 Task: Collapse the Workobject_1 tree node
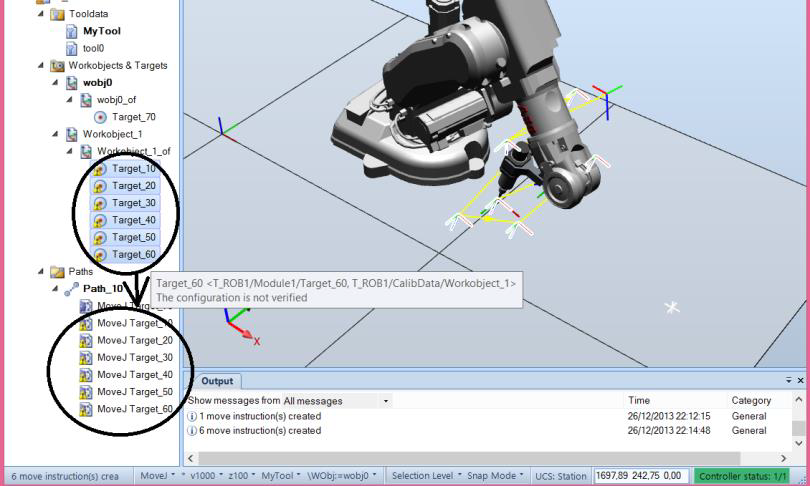55,134
